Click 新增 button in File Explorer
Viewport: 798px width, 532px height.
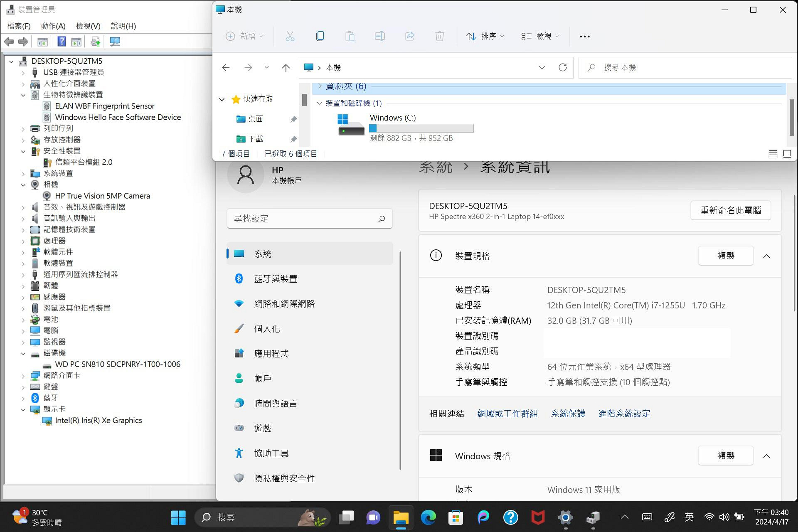(244, 37)
